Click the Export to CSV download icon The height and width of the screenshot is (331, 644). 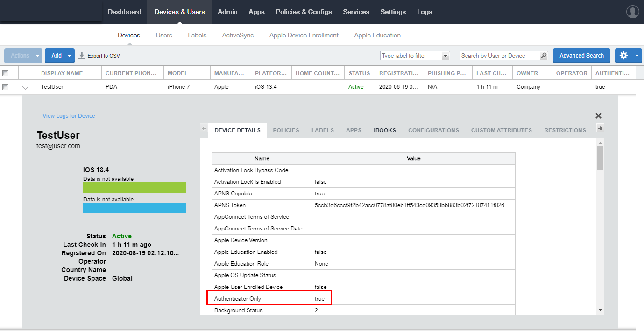coord(82,56)
